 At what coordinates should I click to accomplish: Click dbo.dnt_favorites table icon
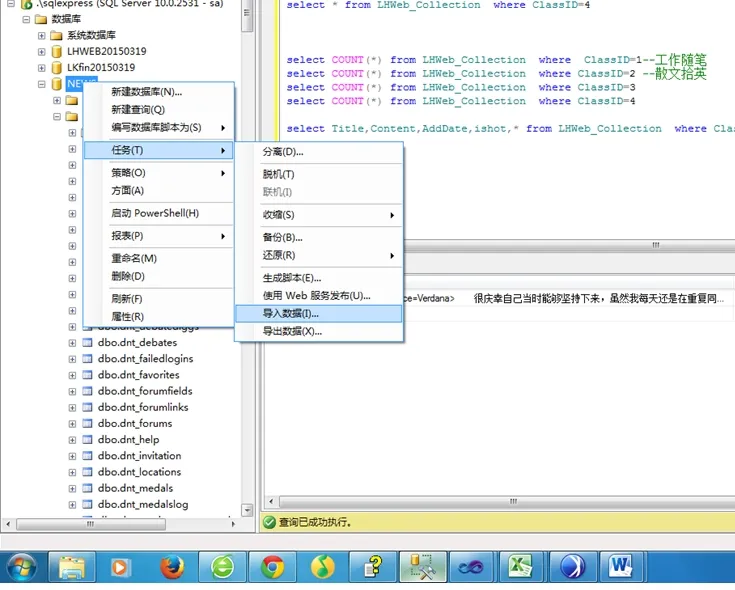(x=87, y=375)
